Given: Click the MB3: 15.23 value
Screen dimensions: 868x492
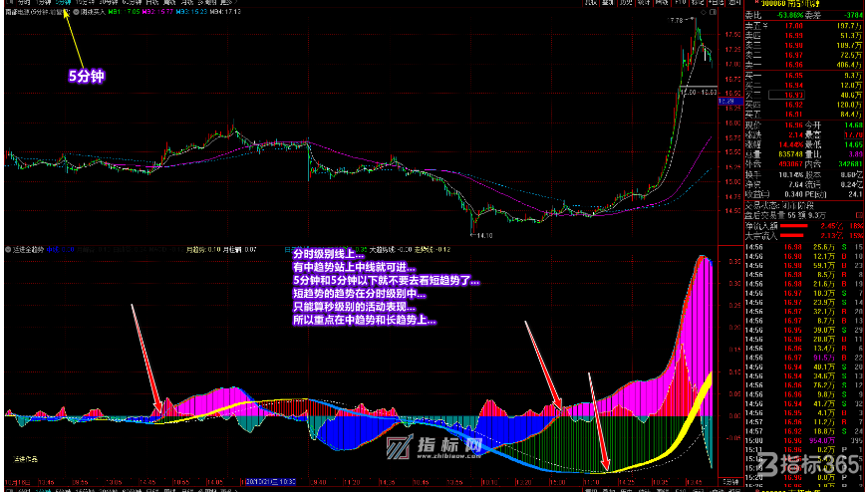Looking at the screenshot, I should tap(191, 12).
